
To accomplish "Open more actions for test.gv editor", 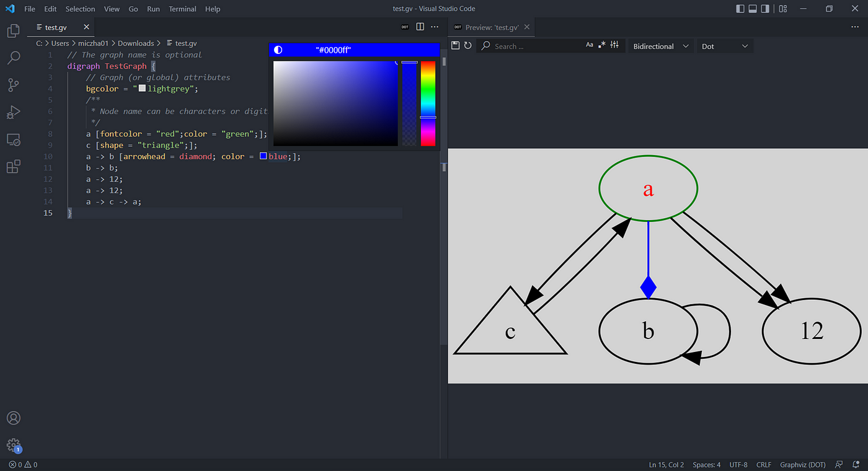I will tap(435, 27).
